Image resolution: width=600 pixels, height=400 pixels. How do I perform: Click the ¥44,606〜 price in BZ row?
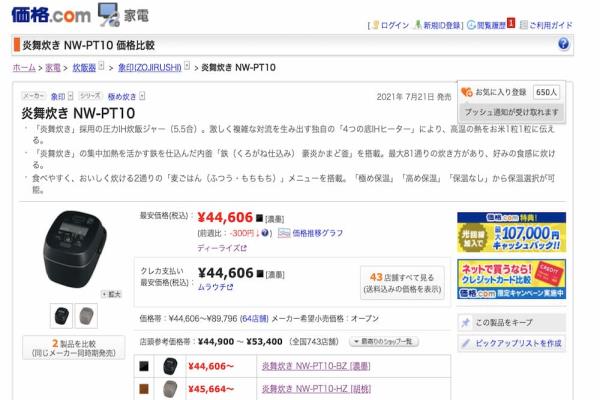(x=210, y=366)
